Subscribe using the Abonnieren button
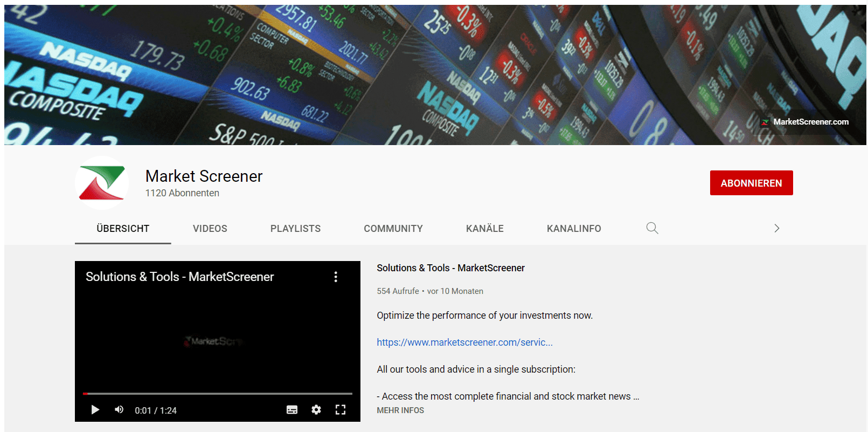Image resolution: width=868 pixels, height=432 pixels. (751, 183)
